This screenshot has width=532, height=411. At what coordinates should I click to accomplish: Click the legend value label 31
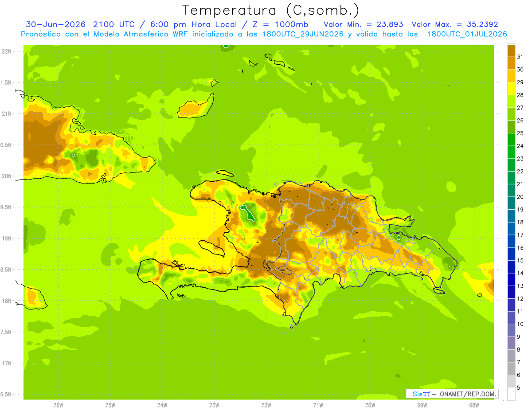point(520,57)
